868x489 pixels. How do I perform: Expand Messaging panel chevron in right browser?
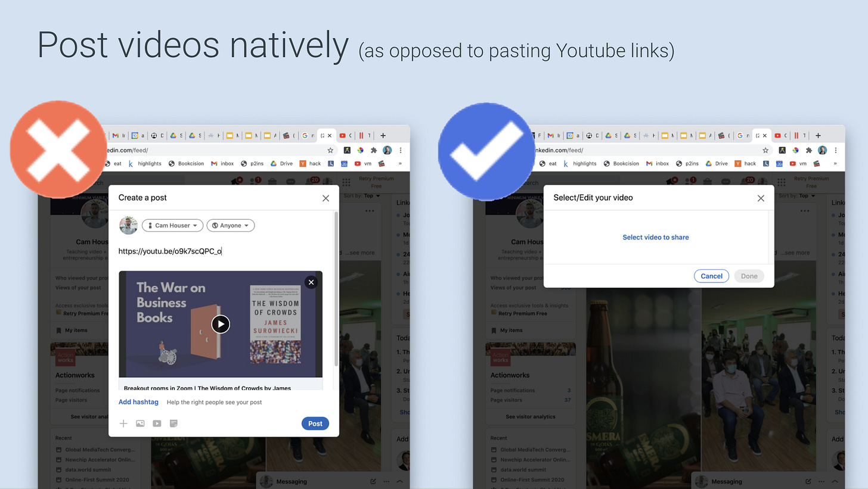(x=835, y=481)
